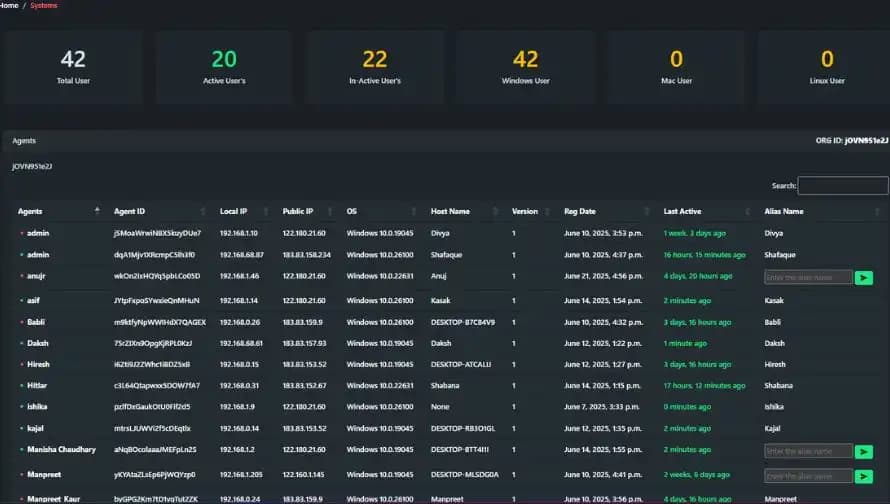Click the green send button in anujr row
Viewport: 890px width, 504px height.
tap(864, 277)
